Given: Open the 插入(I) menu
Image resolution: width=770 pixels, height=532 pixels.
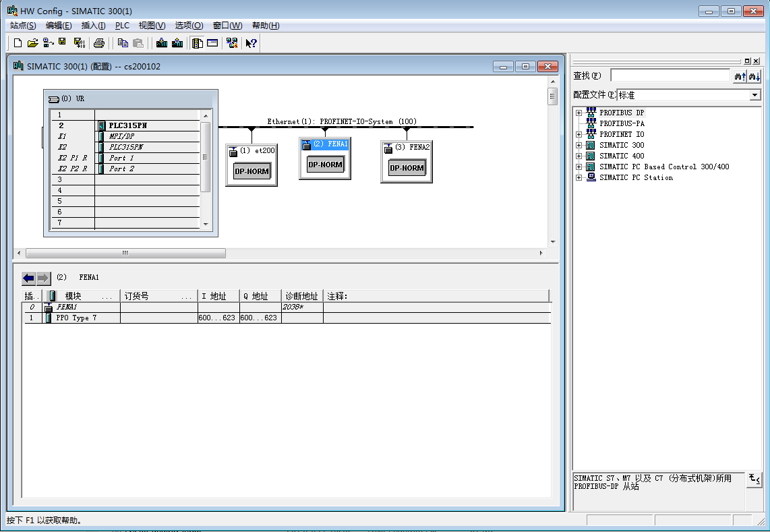Looking at the screenshot, I should pos(93,26).
